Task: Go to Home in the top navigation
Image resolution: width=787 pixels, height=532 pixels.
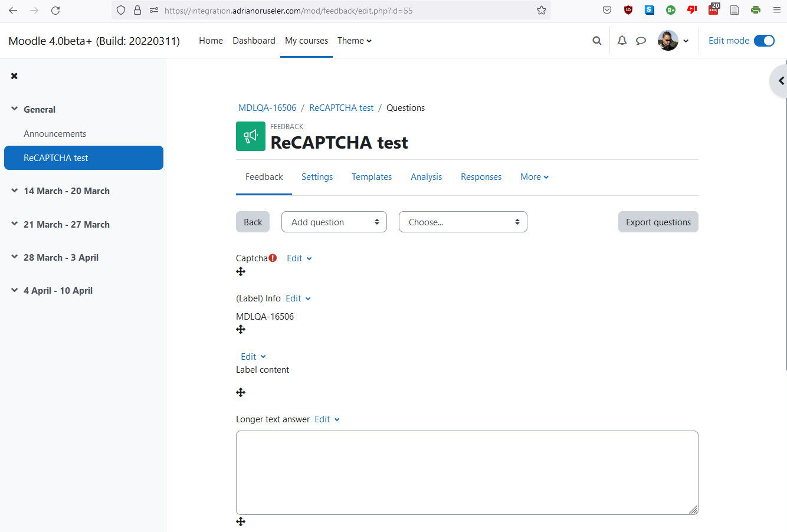Action: tap(211, 41)
